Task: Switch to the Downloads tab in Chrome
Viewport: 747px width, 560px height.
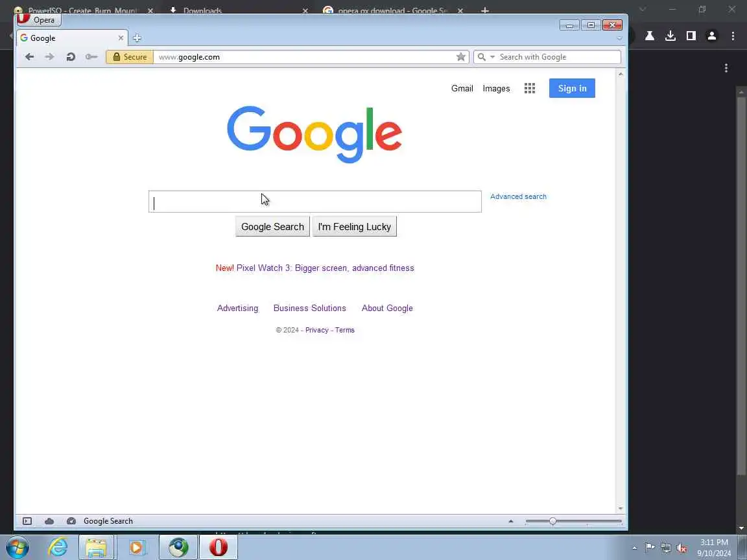Action: (x=202, y=10)
